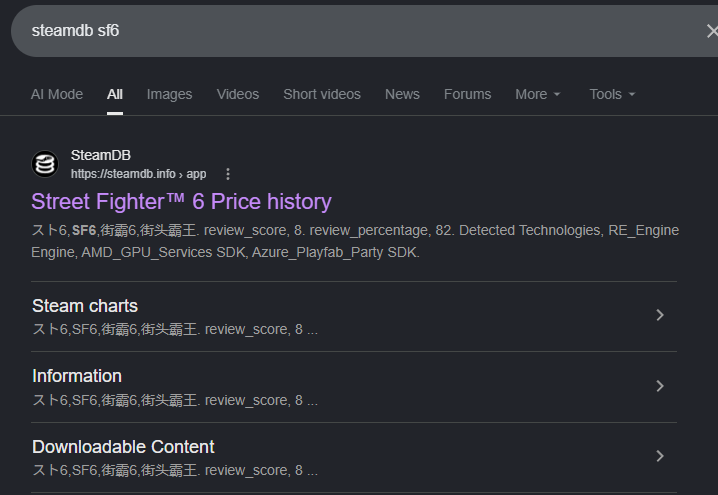Expand the Tools dropdown
718x495 pixels.
point(612,94)
